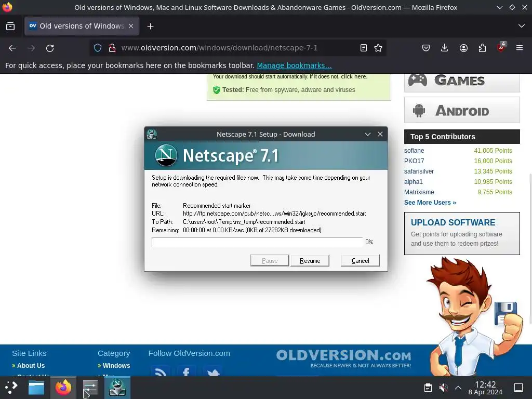This screenshot has height=399, width=532.
Task: Click the Windows category footer link
Action: (x=116, y=365)
